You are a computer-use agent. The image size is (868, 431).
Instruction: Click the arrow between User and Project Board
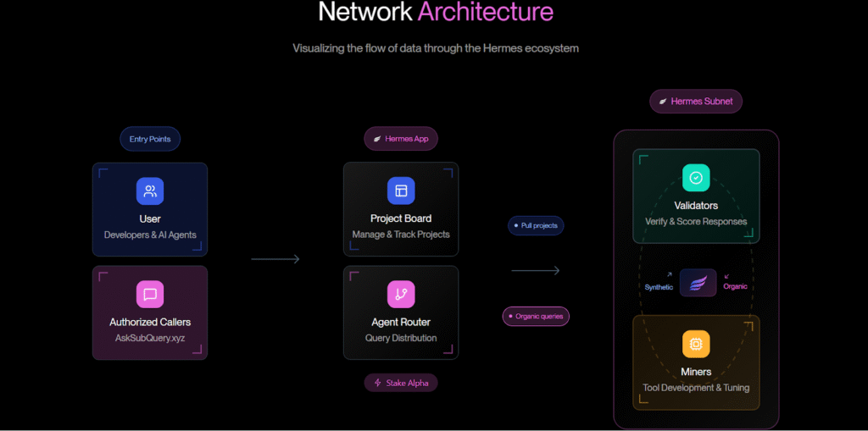[275, 259]
